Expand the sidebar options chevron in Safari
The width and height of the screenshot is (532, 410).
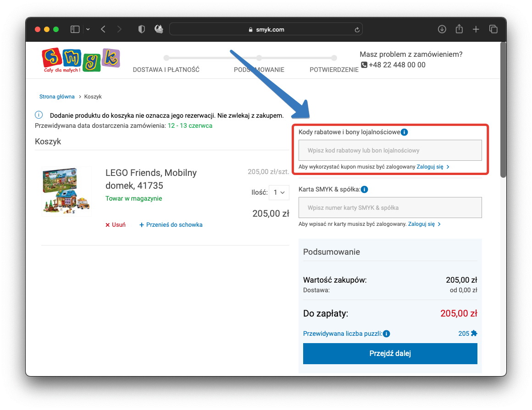[88, 29]
